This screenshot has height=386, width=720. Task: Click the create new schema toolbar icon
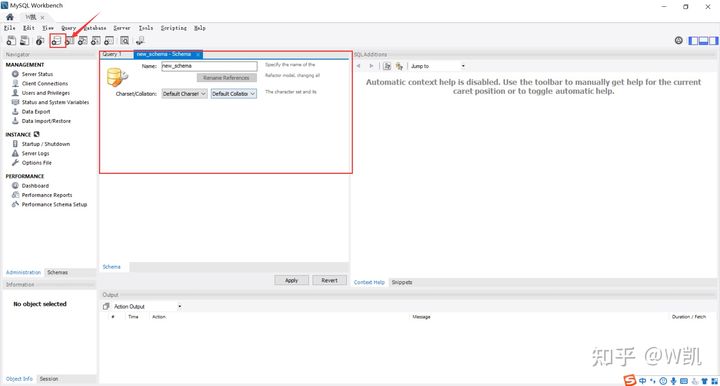(x=57, y=41)
